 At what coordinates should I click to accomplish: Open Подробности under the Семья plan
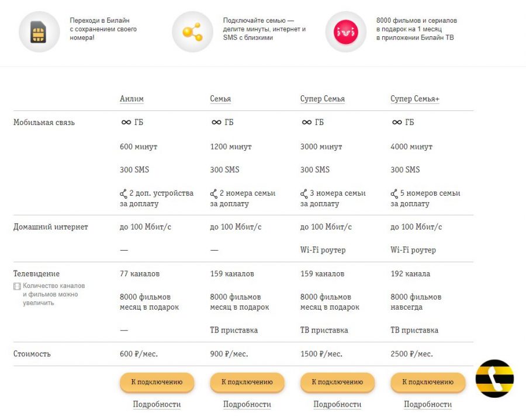(247, 404)
